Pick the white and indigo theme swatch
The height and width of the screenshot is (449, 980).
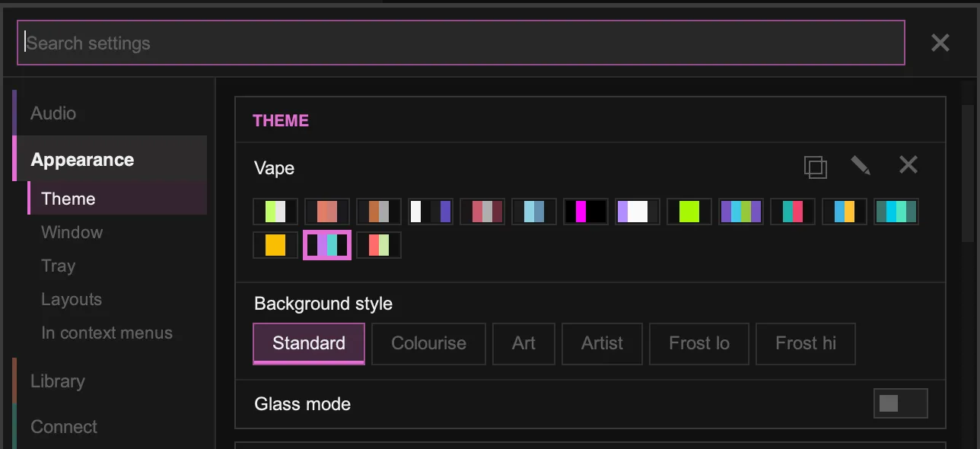pos(431,212)
